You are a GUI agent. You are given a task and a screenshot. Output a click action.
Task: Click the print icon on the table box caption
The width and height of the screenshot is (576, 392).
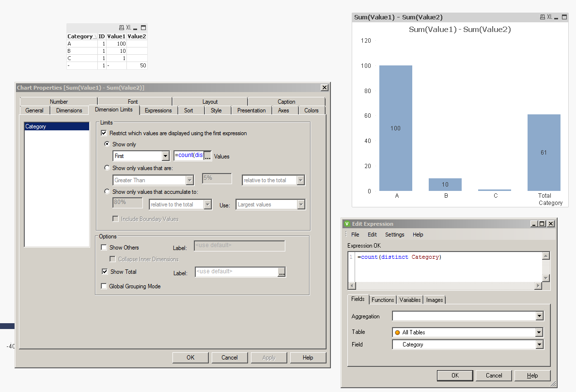point(121,28)
